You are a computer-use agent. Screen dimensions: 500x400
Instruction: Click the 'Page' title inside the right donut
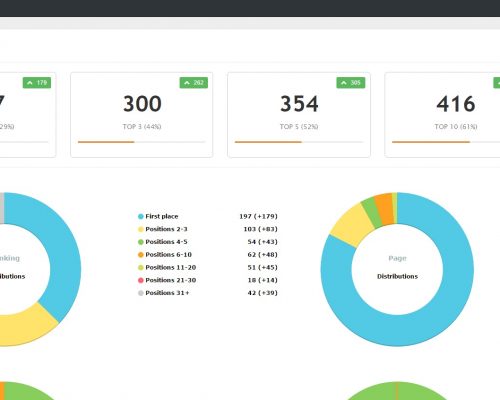[x=397, y=258]
